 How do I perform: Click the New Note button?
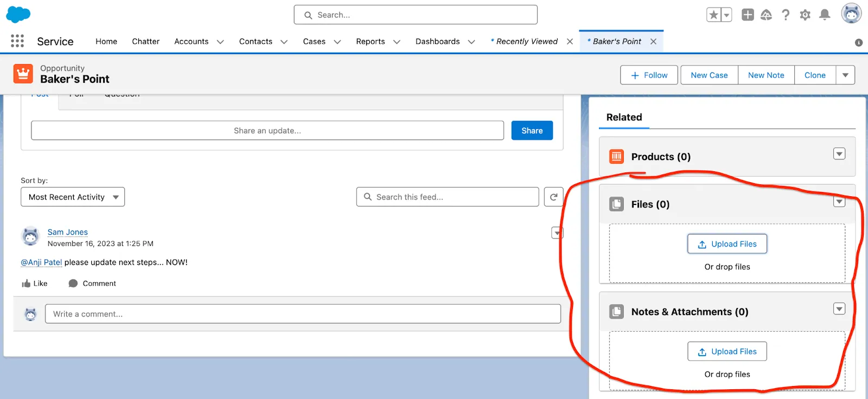pos(766,75)
